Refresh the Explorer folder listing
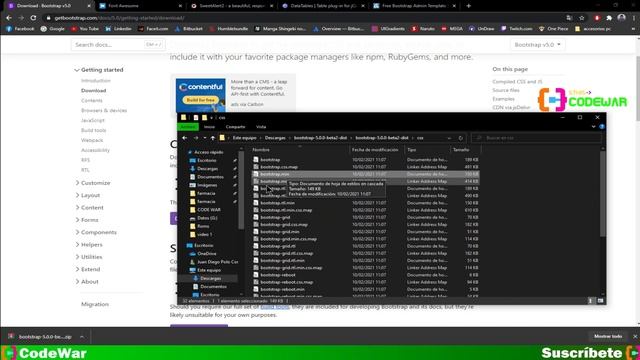This screenshot has width=640, height=360. [460, 138]
